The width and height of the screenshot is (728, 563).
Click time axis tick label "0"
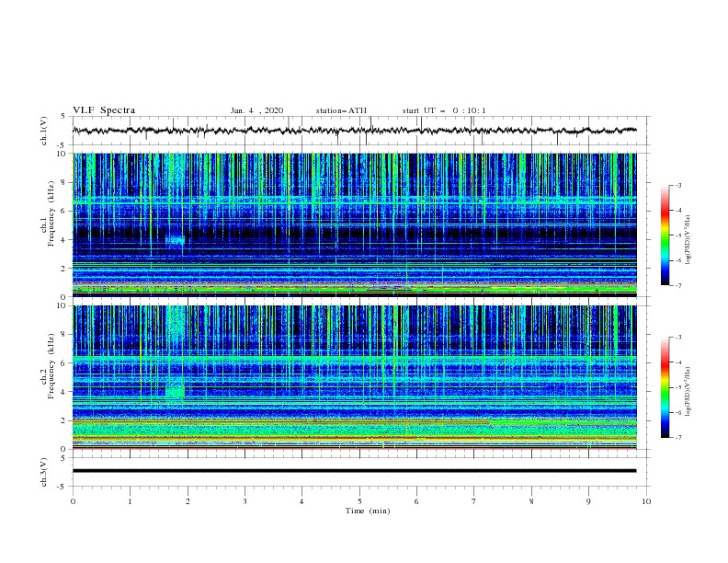click(x=73, y=501)
